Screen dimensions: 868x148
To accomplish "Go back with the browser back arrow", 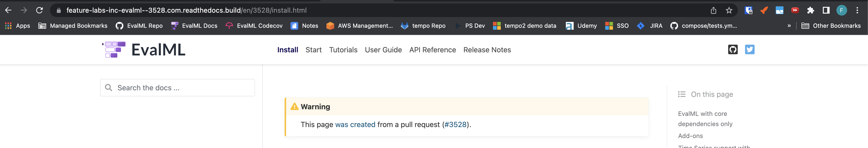I will point(9,10).
